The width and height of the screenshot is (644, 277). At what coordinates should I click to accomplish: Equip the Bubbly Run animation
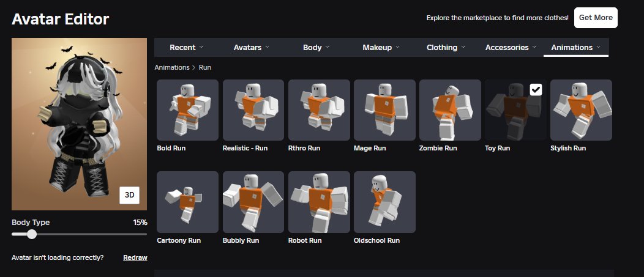tap(253, 202)
